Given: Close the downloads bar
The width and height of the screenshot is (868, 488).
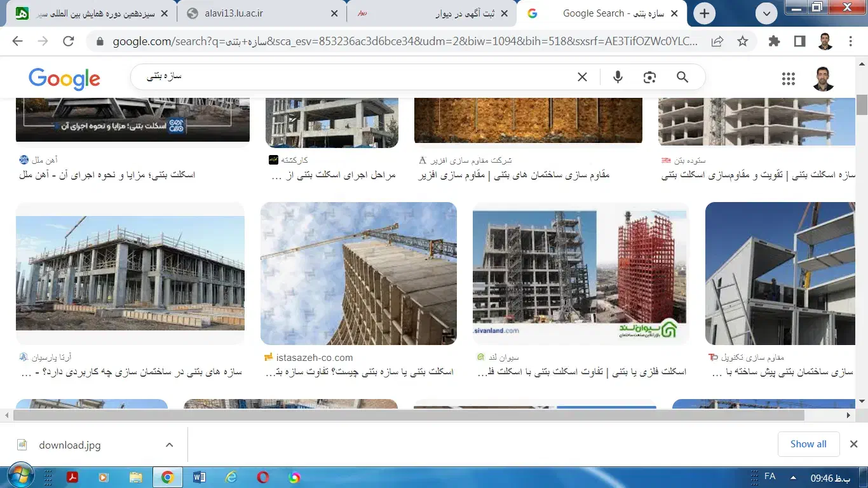Looking at the screenshot, I should pos(854,444).
